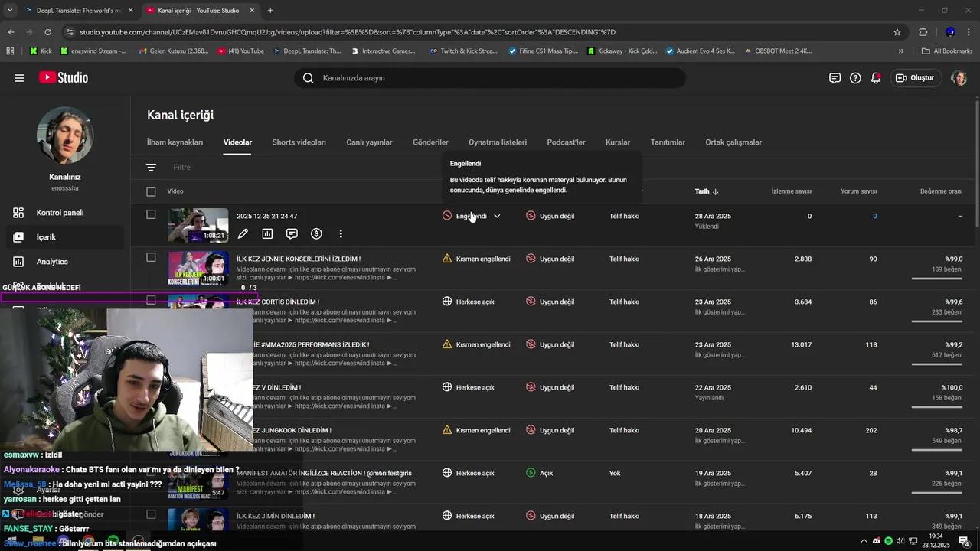The width and height of the screenshot is (980, 551).
Task: Tick checkbox for İLK KEZ JENNIE video
Action: pos(151,257)
